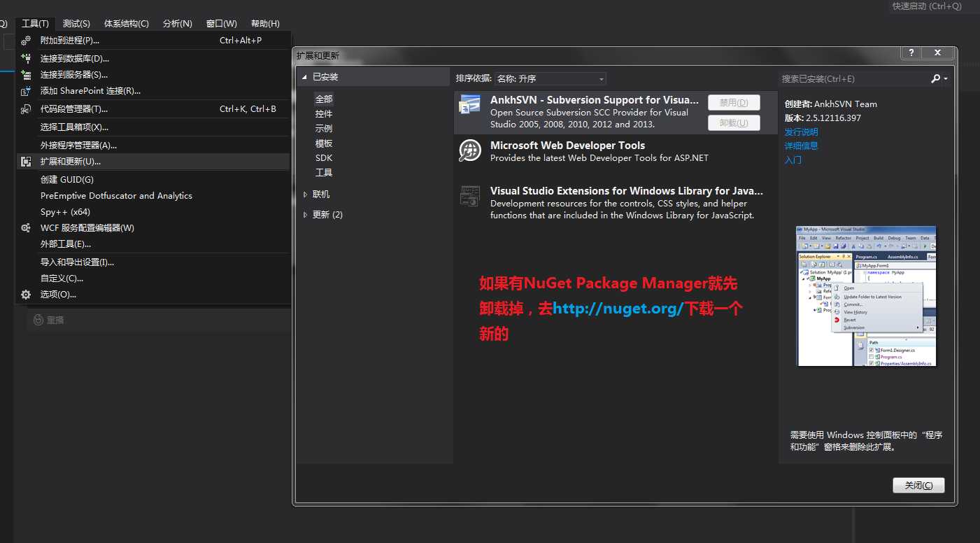The image size is (980, 543).
Task: Choose 创建 GUID(G) menu item
Action: [x=153, y=180]
